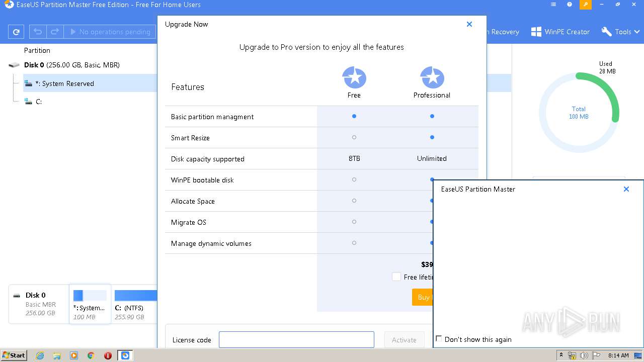The width and height of the screenshot is (644, 362).
Task: Click the '8TB' Free capacity value
Action: pyautogui.click(x=354, y=158)
